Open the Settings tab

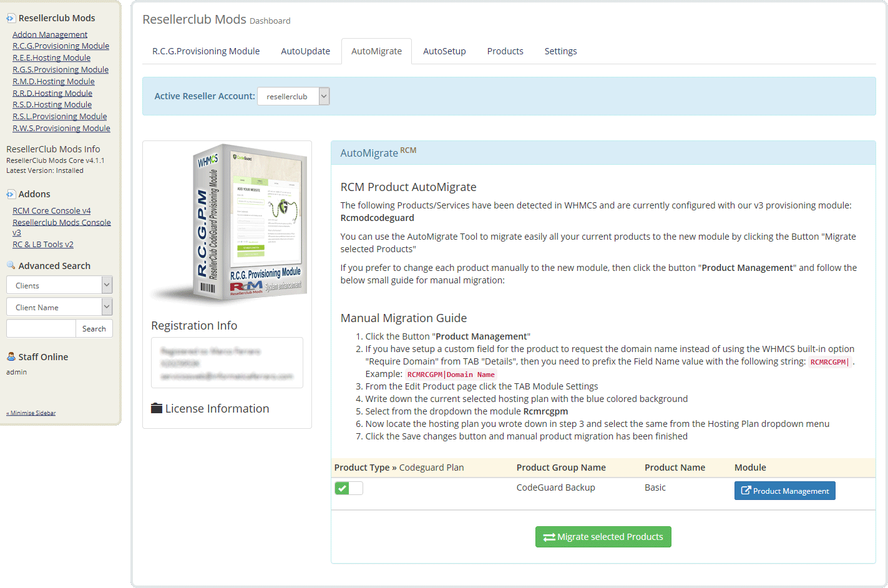tap(560, 51)
